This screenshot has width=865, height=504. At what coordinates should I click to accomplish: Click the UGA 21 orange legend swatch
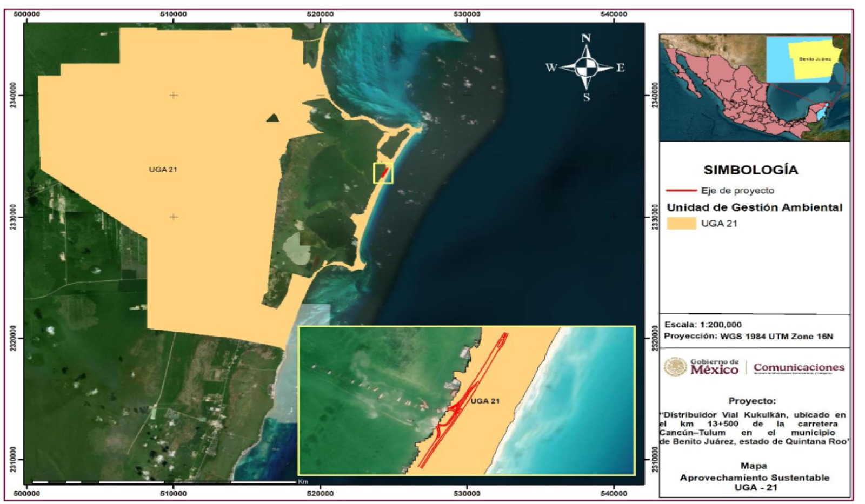681,224
